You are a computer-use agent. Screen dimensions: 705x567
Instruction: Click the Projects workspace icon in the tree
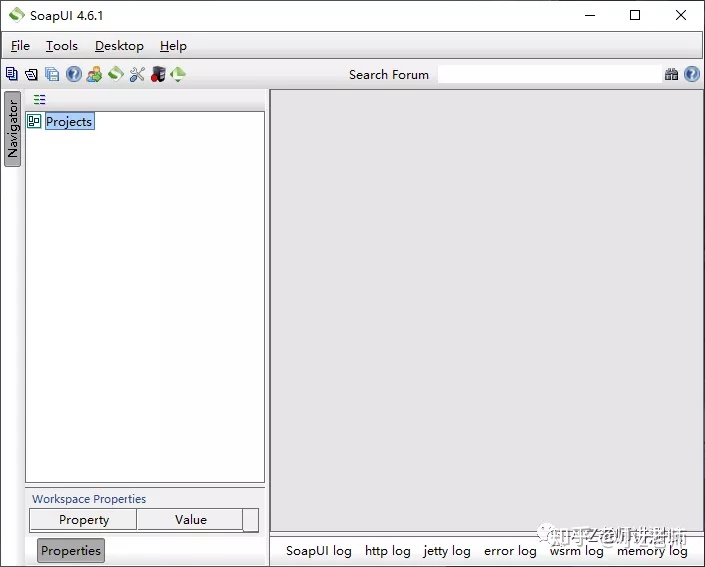34,121
